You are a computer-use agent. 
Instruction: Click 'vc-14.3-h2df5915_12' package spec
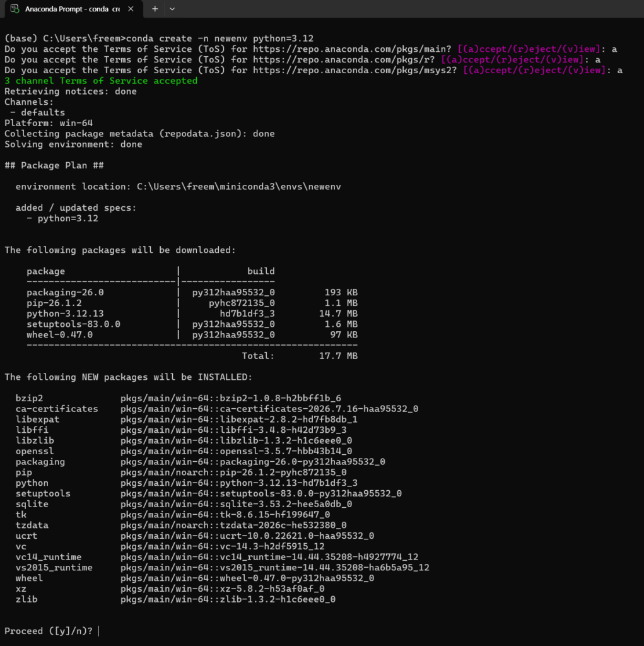tap(272, 546)
